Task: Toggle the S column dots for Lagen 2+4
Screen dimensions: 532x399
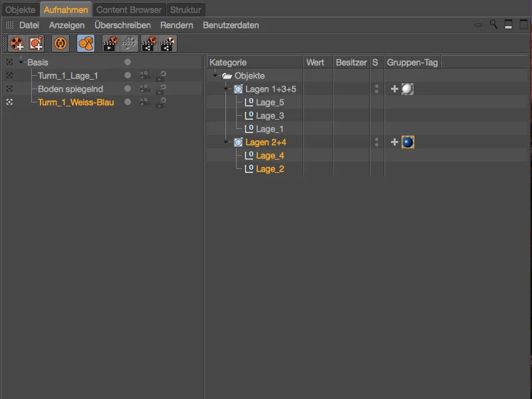Action: click(376, 142)
